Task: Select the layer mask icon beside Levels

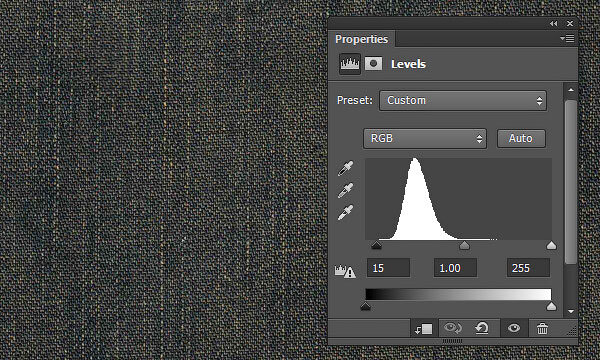Action: click(373, 64)
